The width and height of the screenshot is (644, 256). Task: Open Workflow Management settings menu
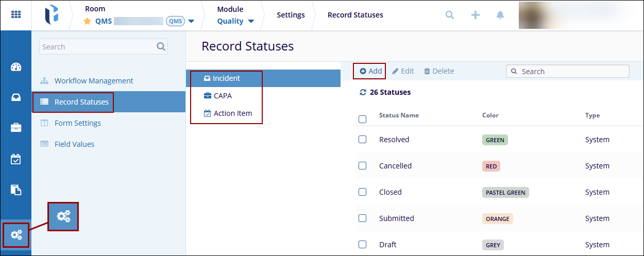point(93,81)
